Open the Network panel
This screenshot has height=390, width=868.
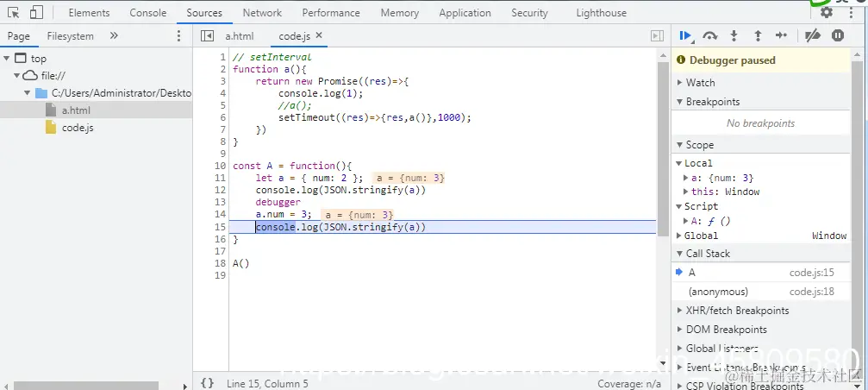tap(262, 13)
